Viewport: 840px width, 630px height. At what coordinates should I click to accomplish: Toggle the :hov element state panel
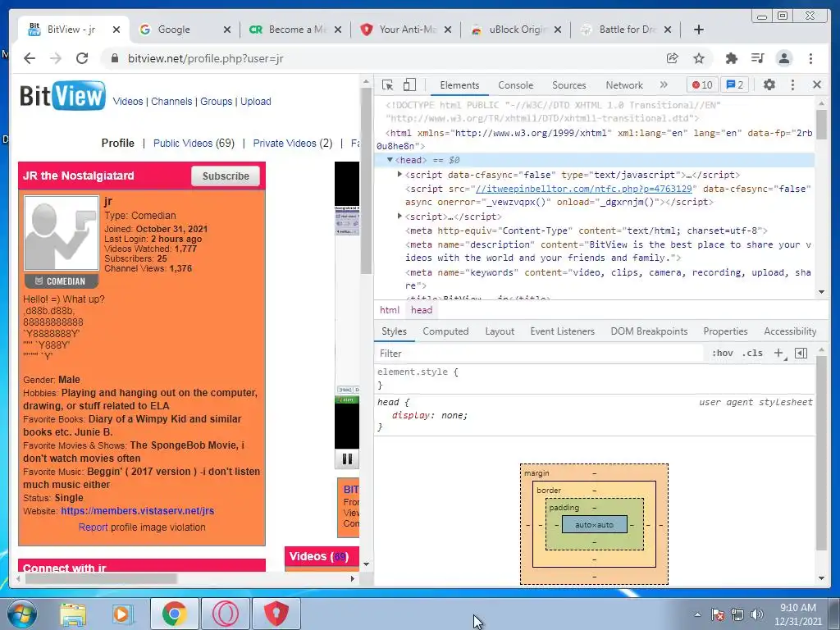[x=722, y=353]
